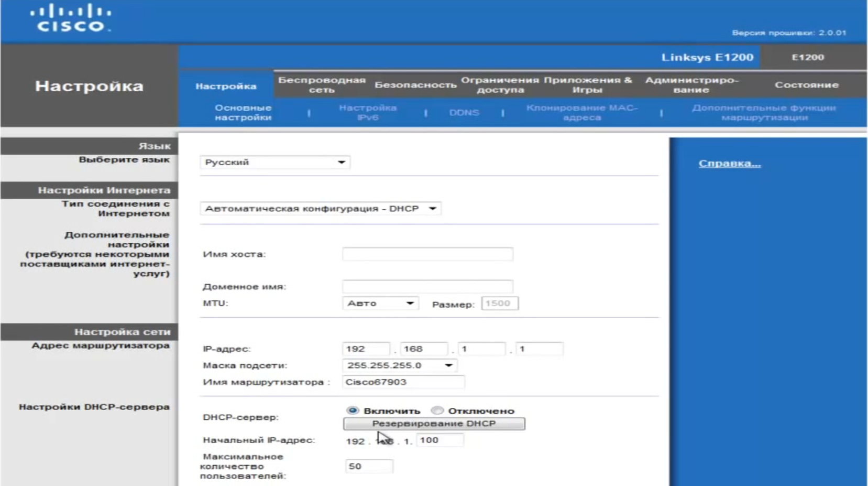Click the Резервирование DHCP button
The width and height of the screenshot is (868, 486).
pyautogui.click(x=434, y=424)
